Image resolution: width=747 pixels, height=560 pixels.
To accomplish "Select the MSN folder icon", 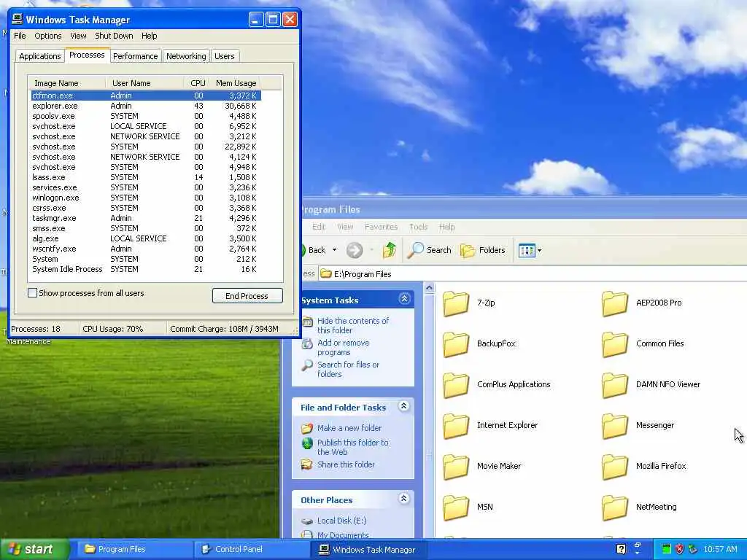I will point(456,507).
